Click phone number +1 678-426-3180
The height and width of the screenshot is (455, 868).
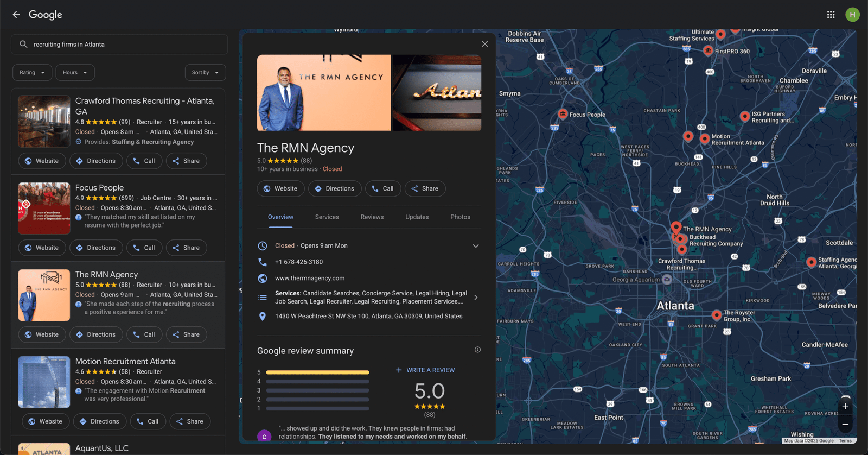pos(299,262)
